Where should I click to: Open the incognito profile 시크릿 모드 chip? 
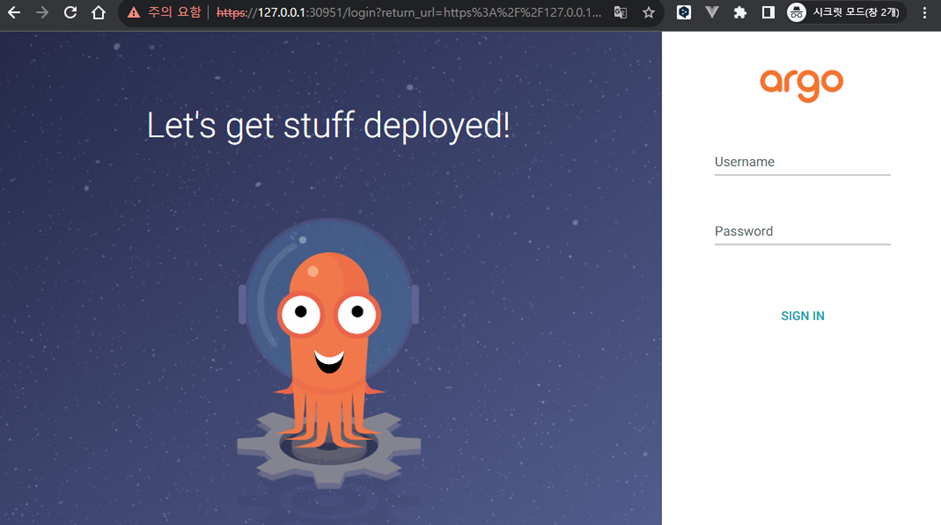click(845, 12)
